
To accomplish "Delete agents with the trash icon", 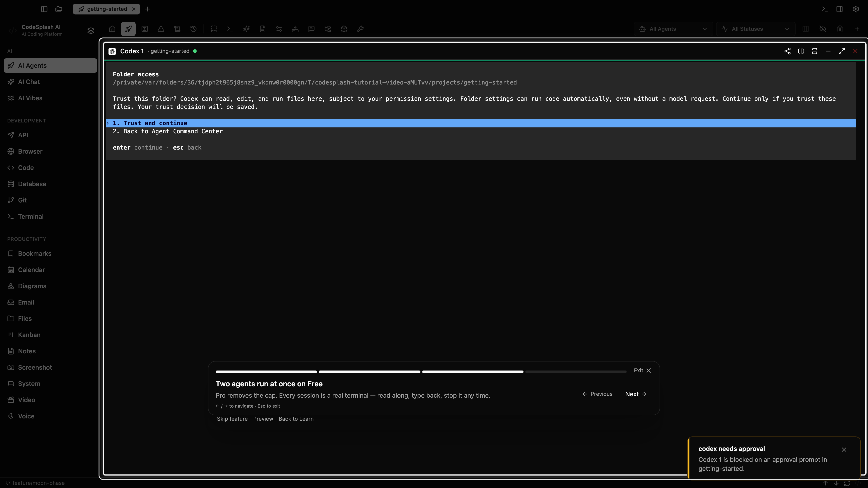I will (840, 29).
